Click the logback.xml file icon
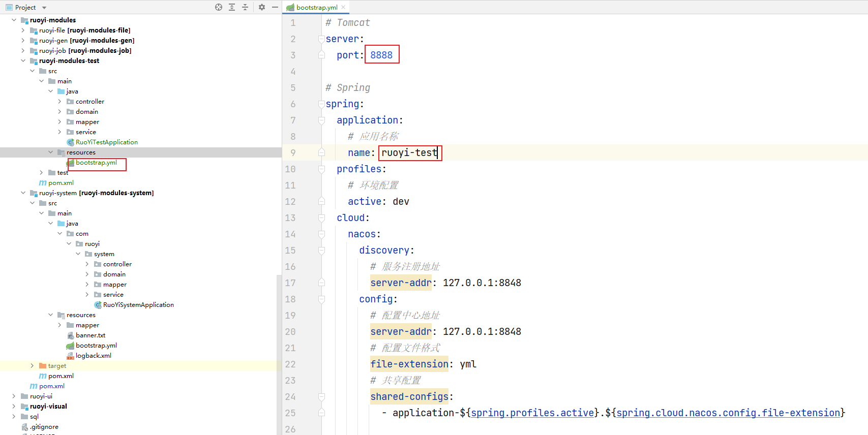This screenshot has height=435, width=868. [70, 356]
